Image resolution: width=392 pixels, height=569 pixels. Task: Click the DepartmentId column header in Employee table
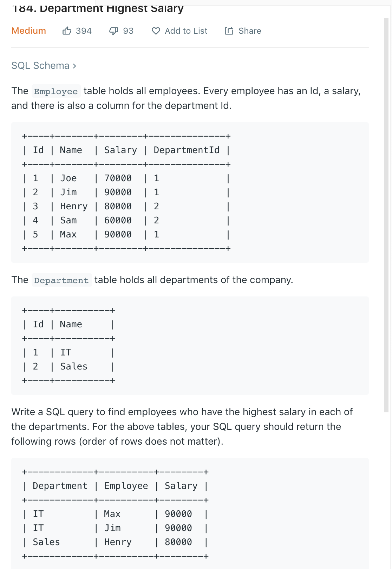[187, 150]
